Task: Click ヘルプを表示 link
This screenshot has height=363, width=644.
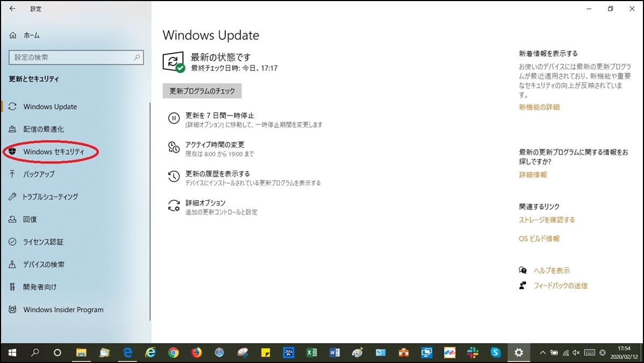Action: [x=552, y=271]
